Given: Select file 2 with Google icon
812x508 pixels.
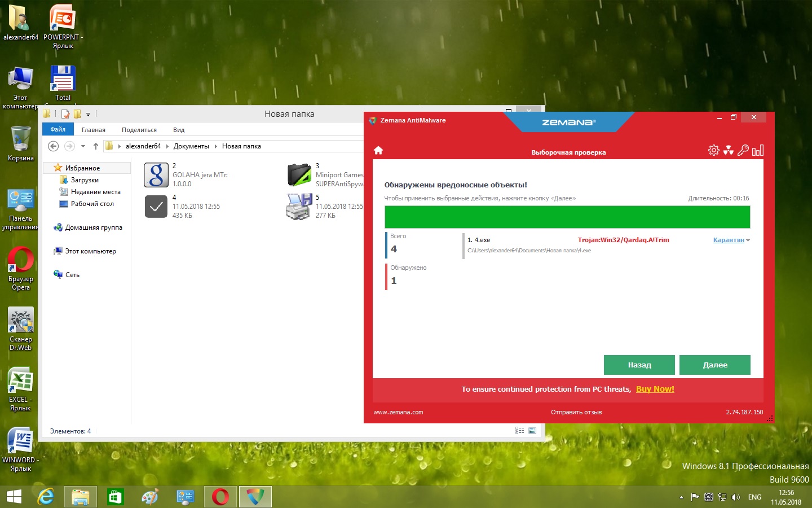Looking at the screenshot, I should [156, 175].
